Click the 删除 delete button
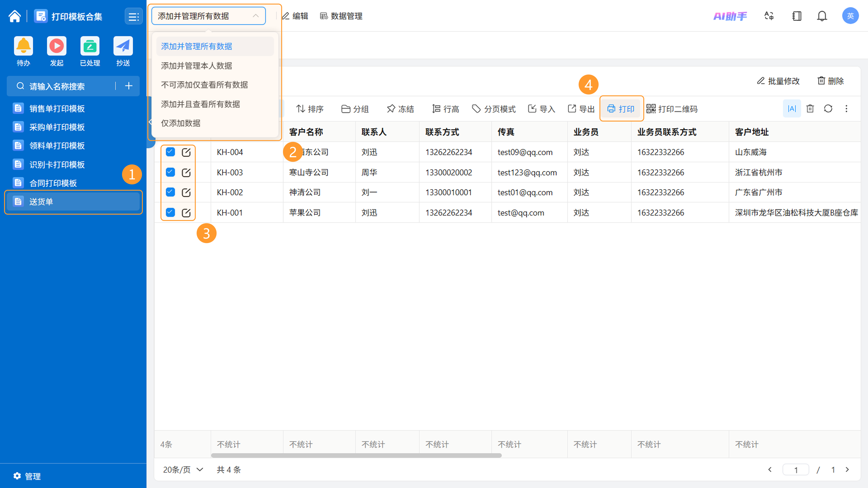This screenshot has height=488, width=868. click(831, 81)
